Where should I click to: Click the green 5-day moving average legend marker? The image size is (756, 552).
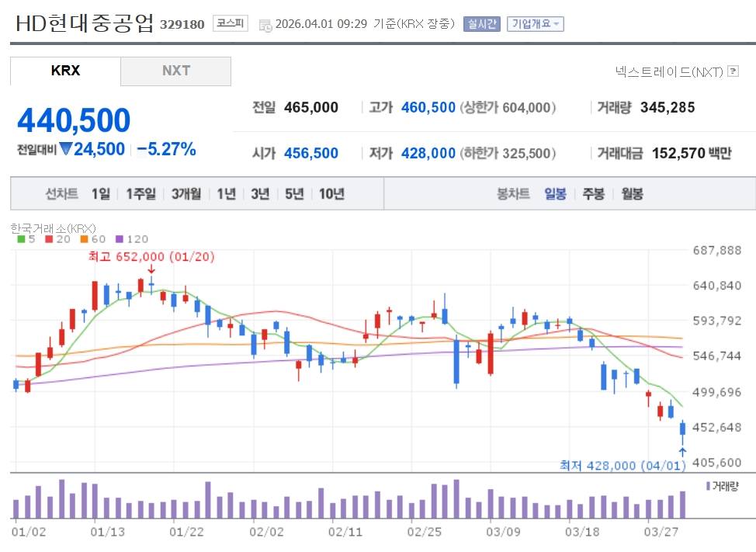[x=21, y=239]
